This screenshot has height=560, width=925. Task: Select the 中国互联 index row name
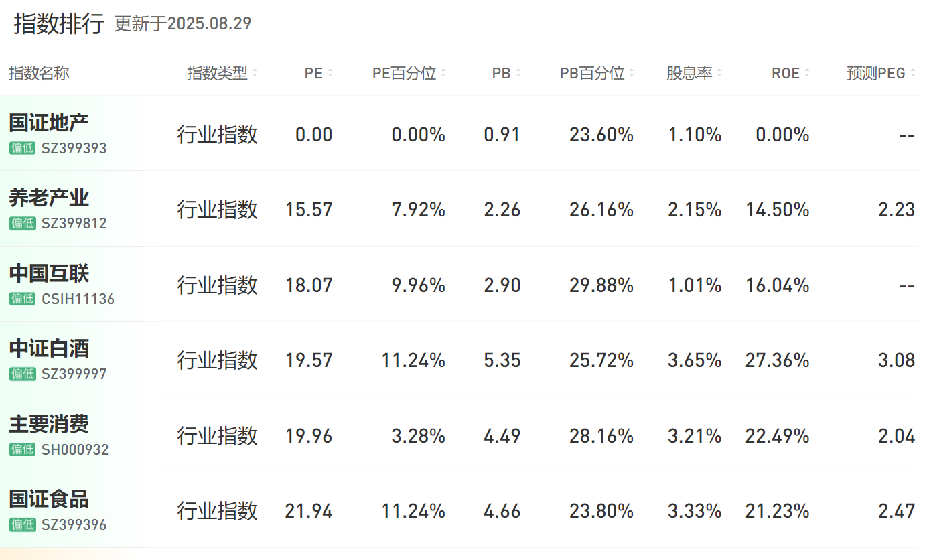coord(49,273)
